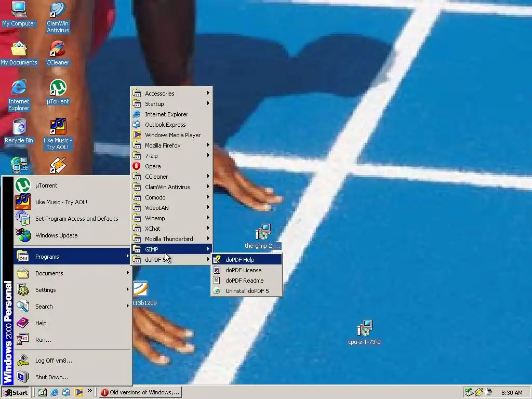The height and width of the screenshot is (399, 532).
Task: Launch Internet Explorer from Programs menu
Action: [171, 114]
